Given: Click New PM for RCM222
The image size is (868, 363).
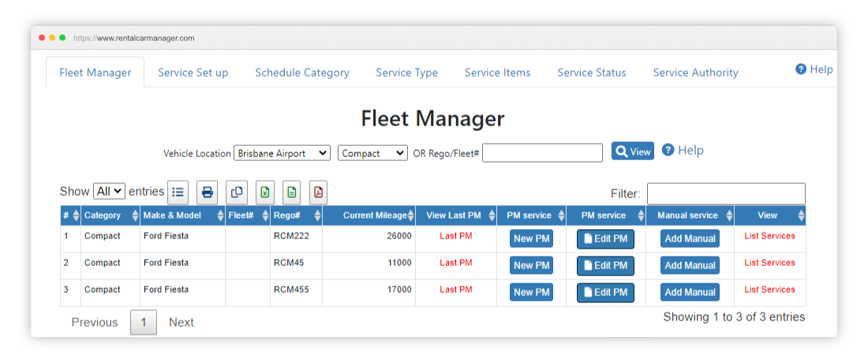Looking at the screenshot, I should coord(531,238).
